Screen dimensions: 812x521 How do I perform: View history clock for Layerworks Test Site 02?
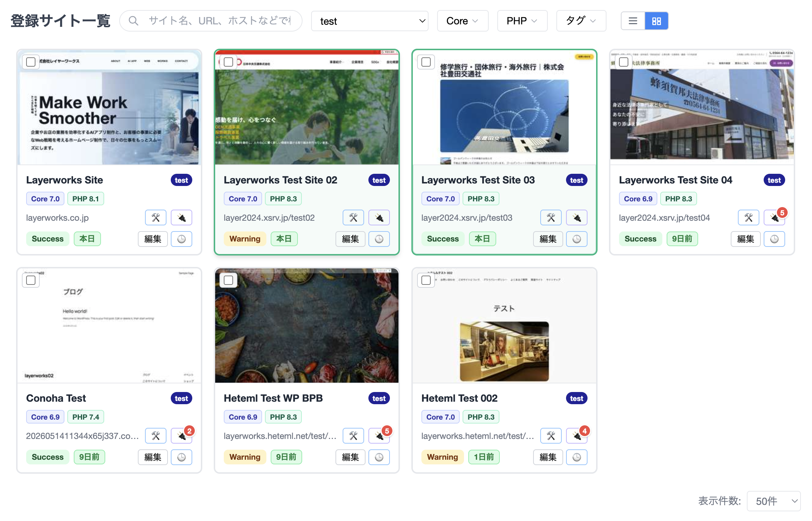379,239
